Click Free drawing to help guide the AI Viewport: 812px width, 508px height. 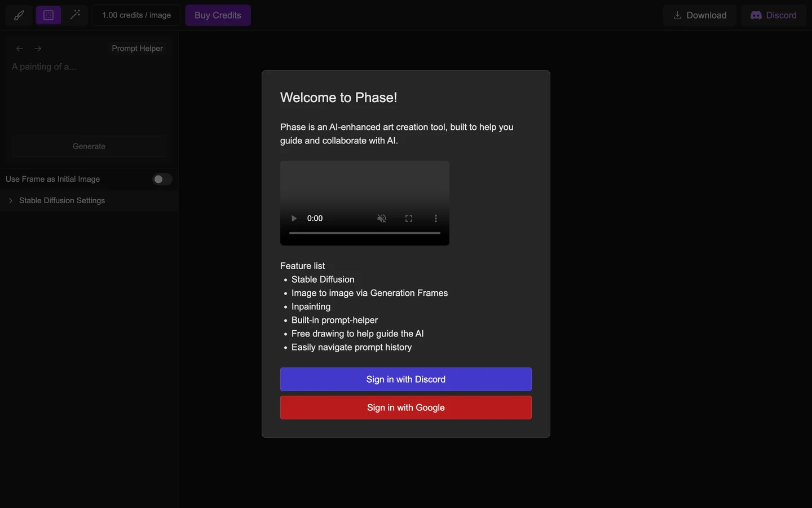pyautogui.click(x=358, y=334)
